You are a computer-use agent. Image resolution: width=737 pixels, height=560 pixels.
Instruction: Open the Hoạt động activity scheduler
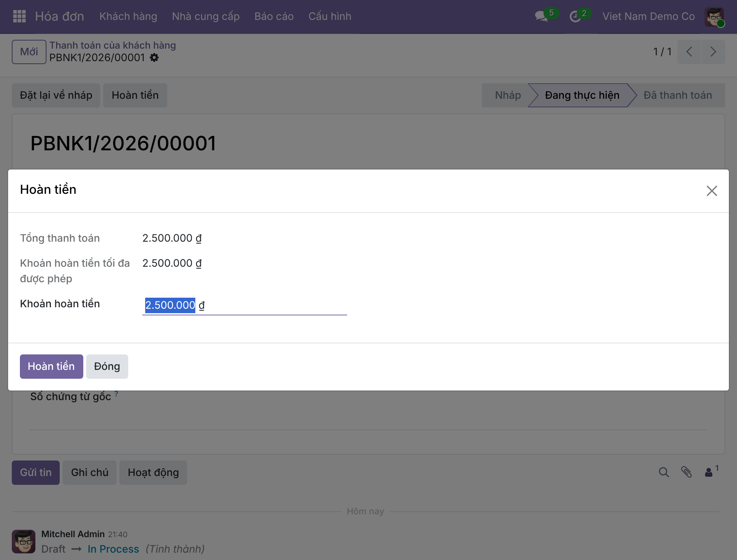click(153, 472)
